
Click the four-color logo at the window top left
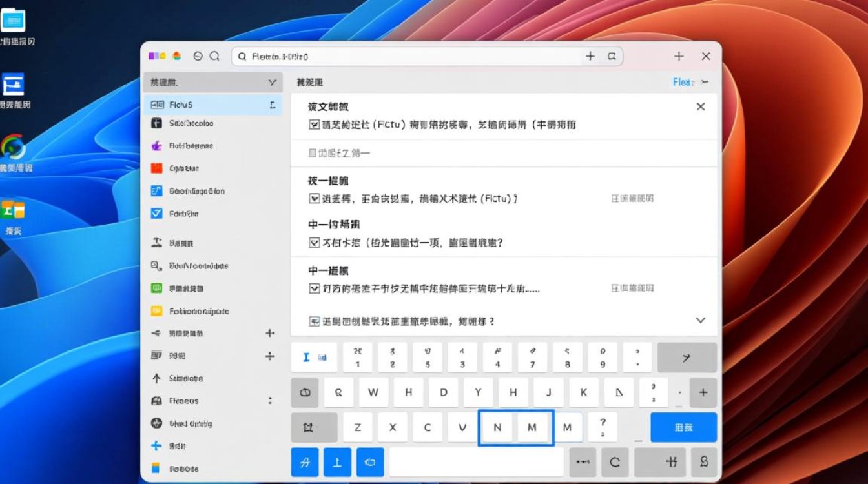pyautogui.click(x=157, y=56)
